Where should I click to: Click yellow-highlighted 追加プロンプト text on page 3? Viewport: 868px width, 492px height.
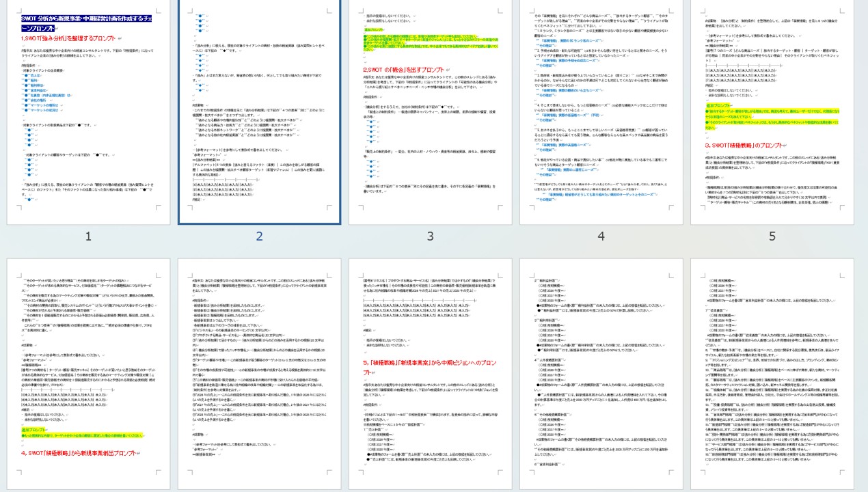tap(374, 31)
